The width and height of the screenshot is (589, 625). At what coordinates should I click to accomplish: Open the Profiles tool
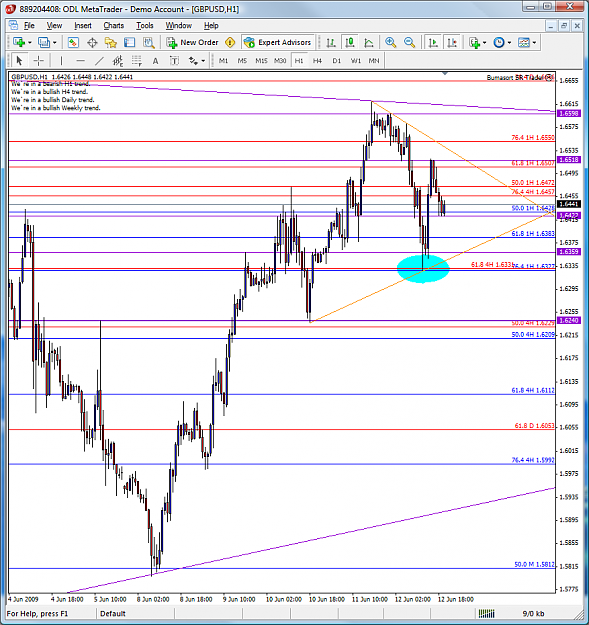(x=43, y=42)
